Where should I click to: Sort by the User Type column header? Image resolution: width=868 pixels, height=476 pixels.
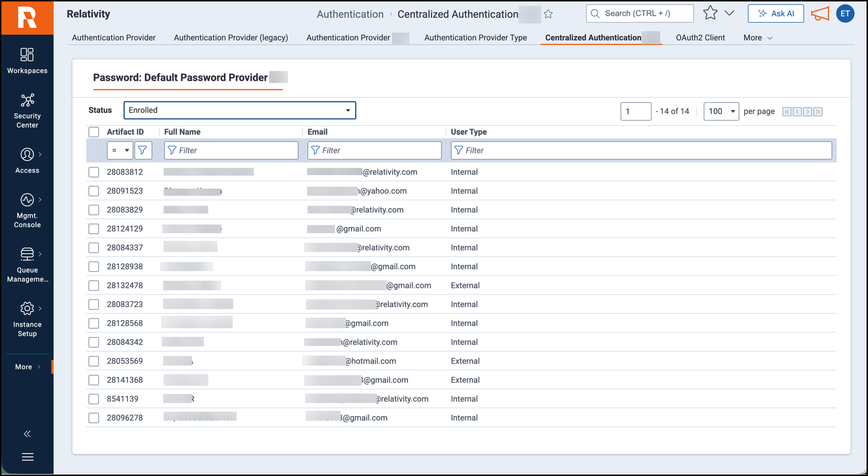click(469, 132)
